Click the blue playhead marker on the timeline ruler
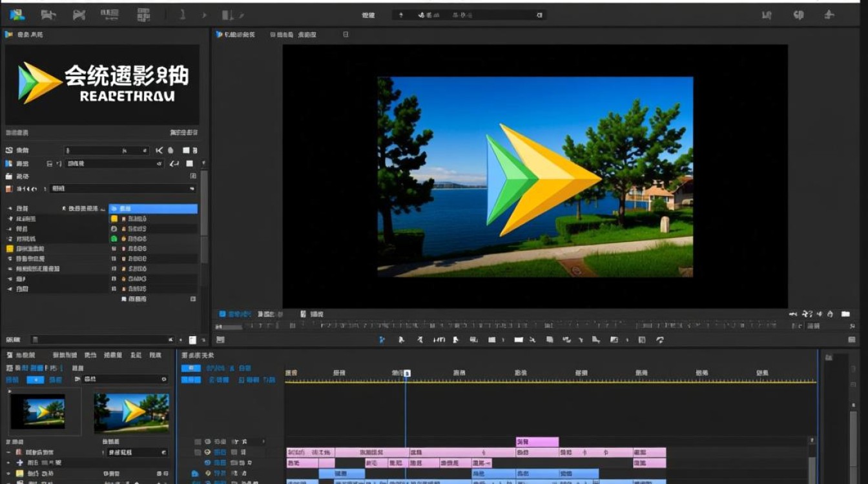Screen dimensions: 868x484 point(407,373)
